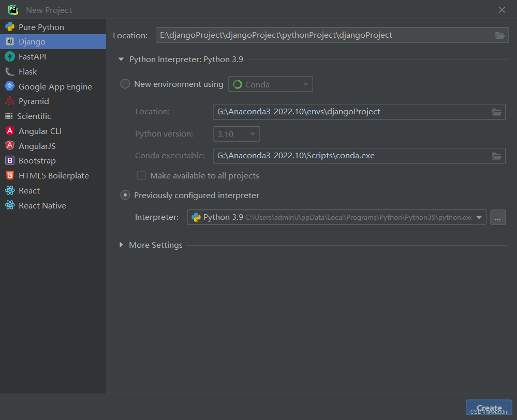Close the New Project dialog
This screenshot has height=420, width=517.
502,10
